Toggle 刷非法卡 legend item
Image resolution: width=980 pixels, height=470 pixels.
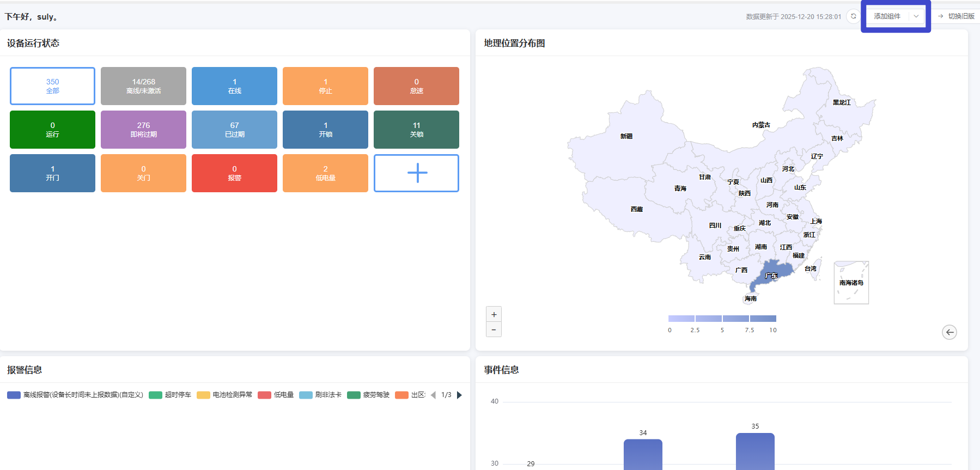pyautogui.click(x=320, y=395)
